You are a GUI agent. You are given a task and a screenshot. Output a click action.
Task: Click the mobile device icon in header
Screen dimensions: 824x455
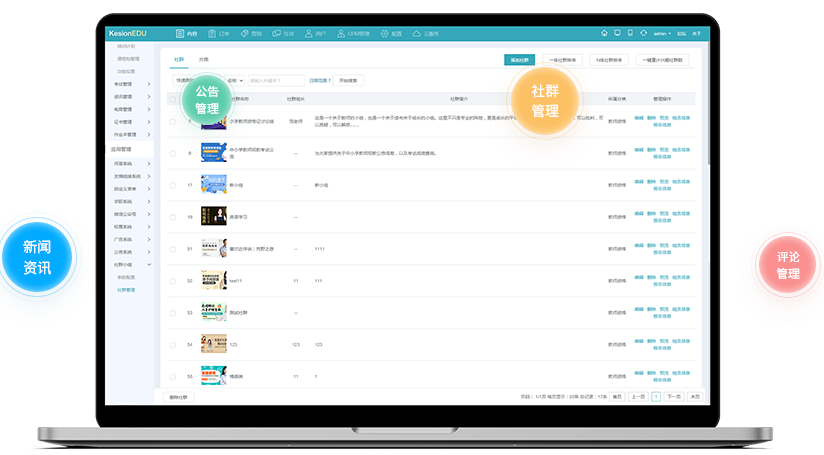click(629, 33)
